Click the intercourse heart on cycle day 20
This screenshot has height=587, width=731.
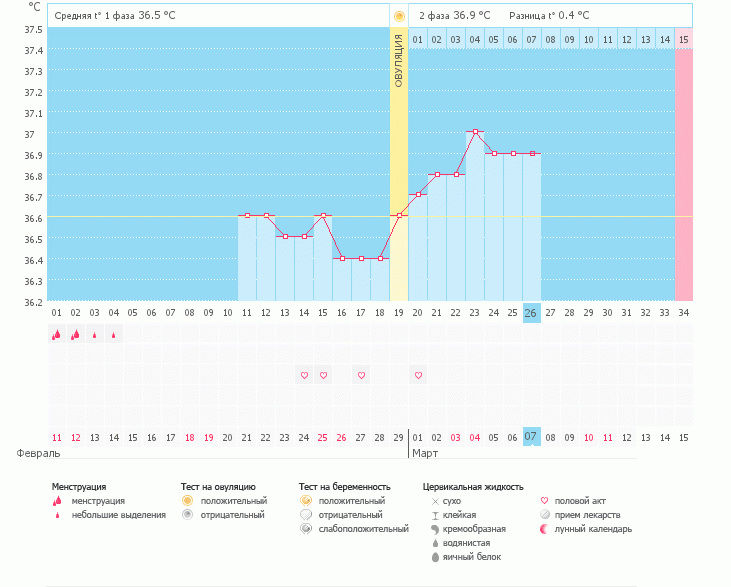pos(419,375)
